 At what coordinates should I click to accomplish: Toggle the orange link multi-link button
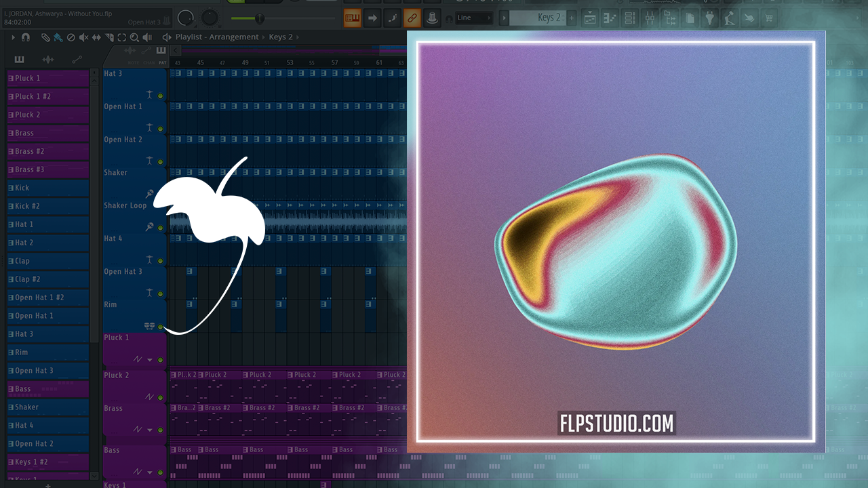click(x=412, y=18)
